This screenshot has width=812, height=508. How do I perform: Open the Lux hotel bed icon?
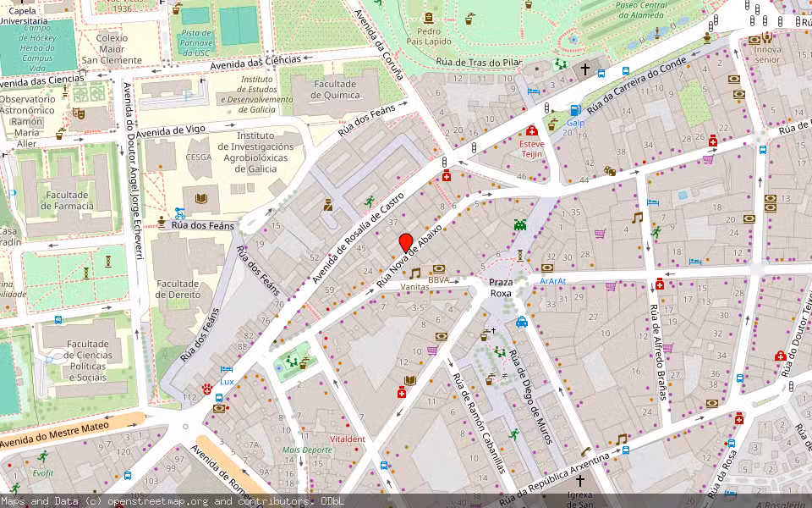(x=227, y=370)
